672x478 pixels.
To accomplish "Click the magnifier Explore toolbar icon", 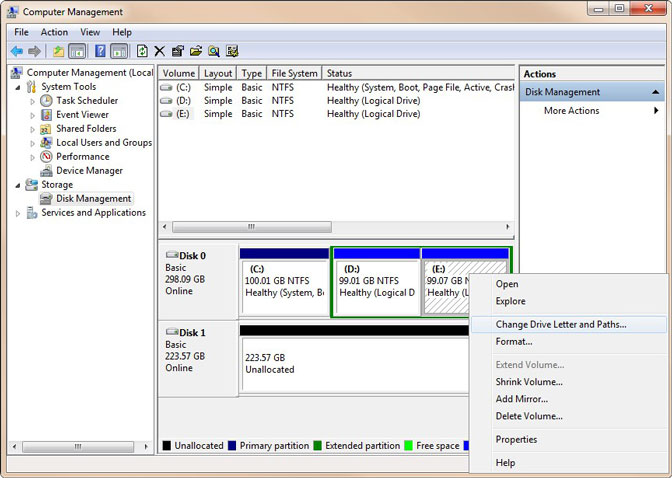I will click(214, 51).
